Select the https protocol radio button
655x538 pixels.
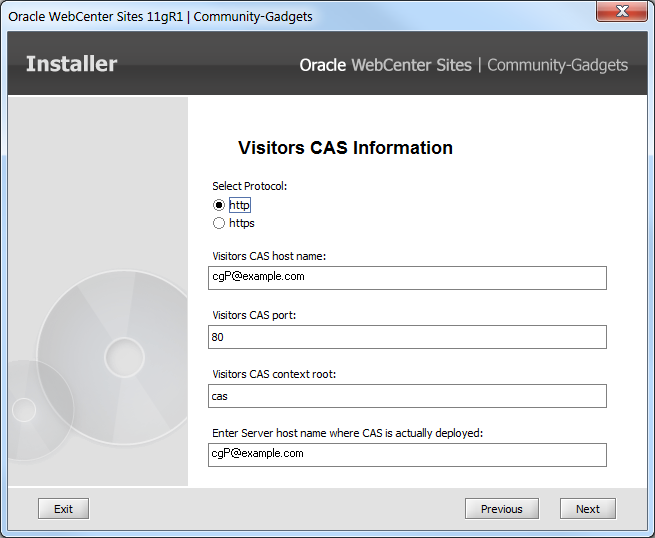pyautogui.click(x=219, y=223)
